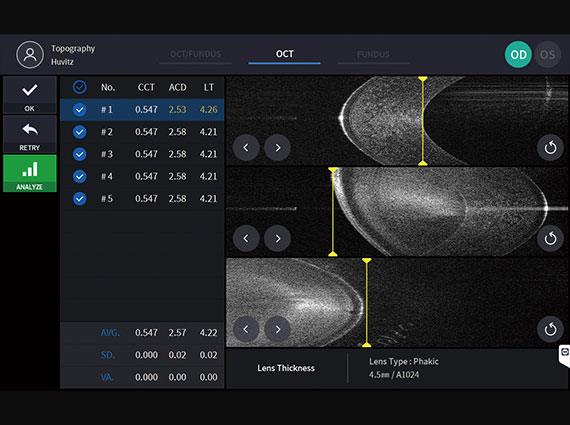Image resolution: width=570 pixels, height=425 pixels.
Task: Select the average ACD value 2.57
Action: 177,333
